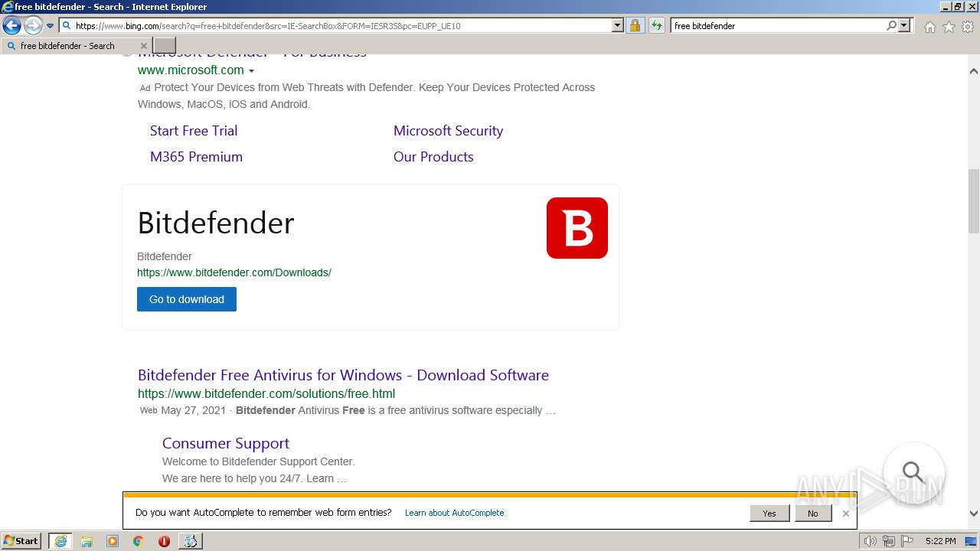Open the Chrome taskbar icon
The height and width of the screenshot is (551, 980).
click(x=138, y=541)
